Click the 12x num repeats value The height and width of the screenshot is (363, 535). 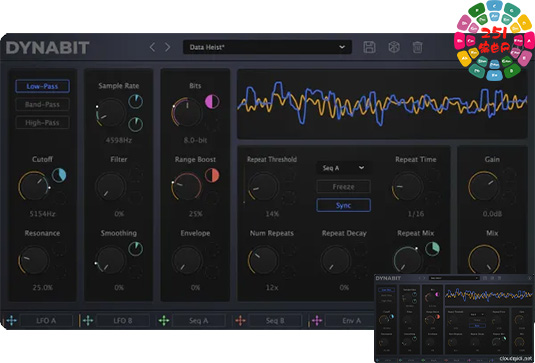(x=272, y=288)
